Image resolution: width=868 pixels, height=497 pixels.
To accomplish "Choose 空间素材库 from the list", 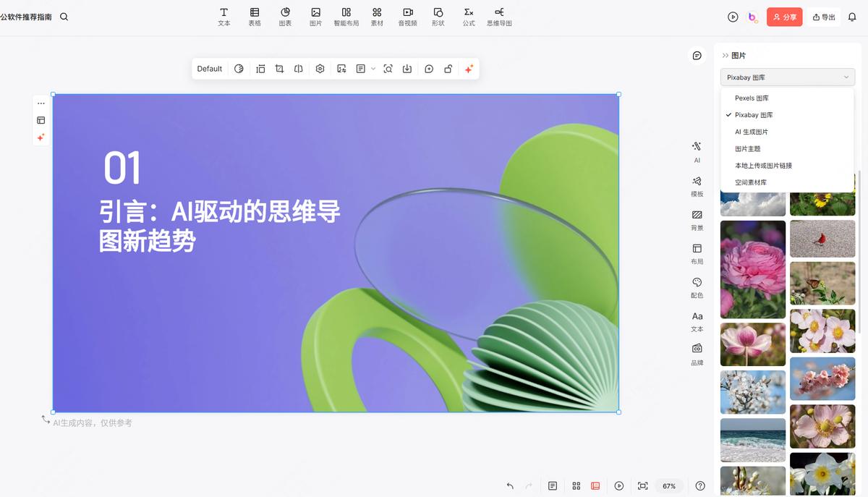I will tap(787, 182).
